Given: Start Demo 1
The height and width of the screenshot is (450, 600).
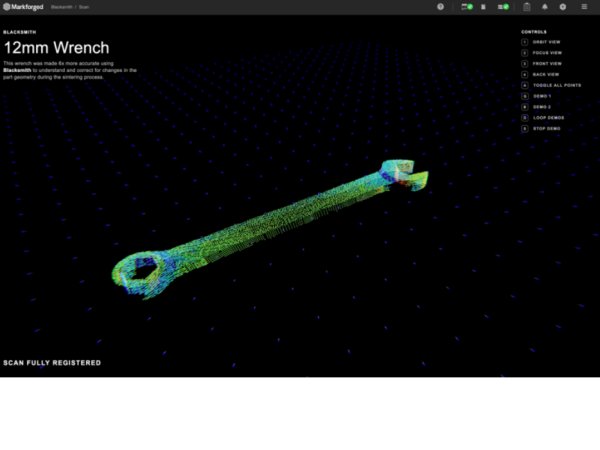Looking at the screenshot, I should click(542, 96).
